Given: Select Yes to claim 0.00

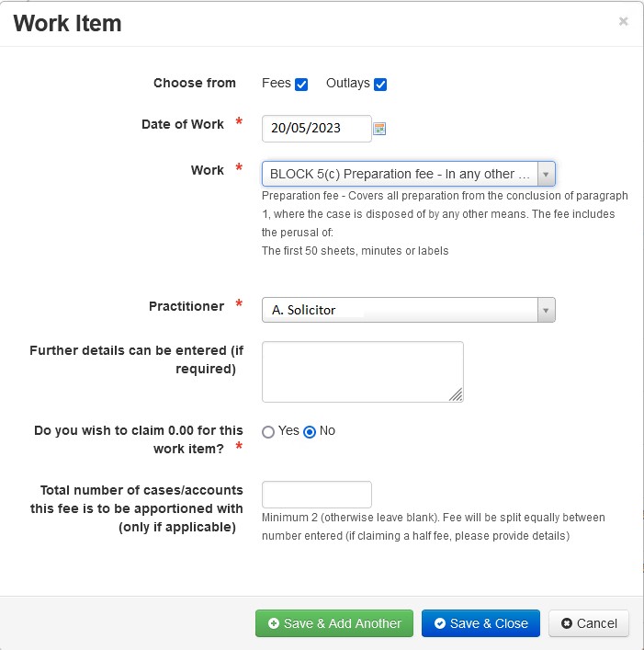Looking at the screenshot, I should [x=268, y=432].
